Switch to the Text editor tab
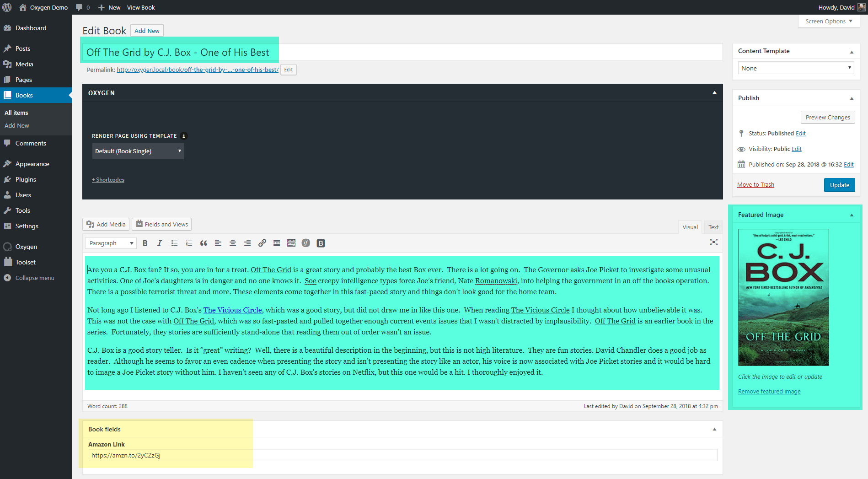 tap(713, 227)
